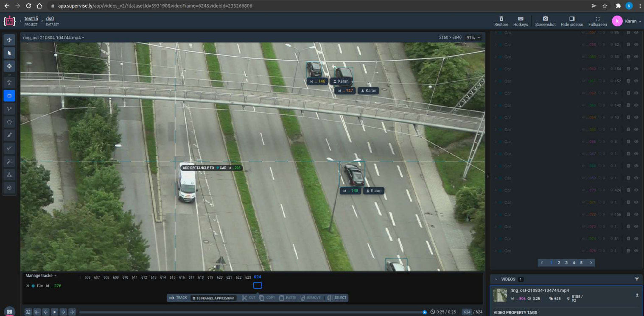The image size is (644, 316).
Task: Toggle visibility of Car id 058
Action: 636,44
